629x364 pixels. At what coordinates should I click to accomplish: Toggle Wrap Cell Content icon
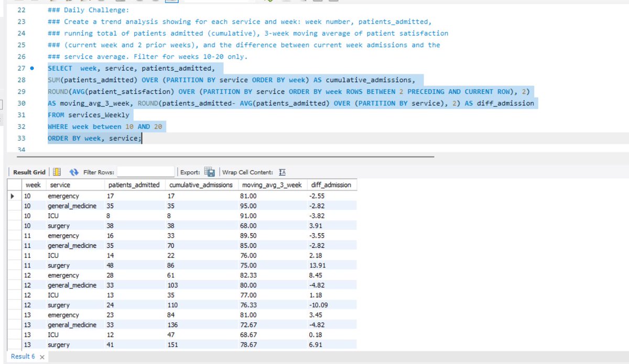click(281, 172)
